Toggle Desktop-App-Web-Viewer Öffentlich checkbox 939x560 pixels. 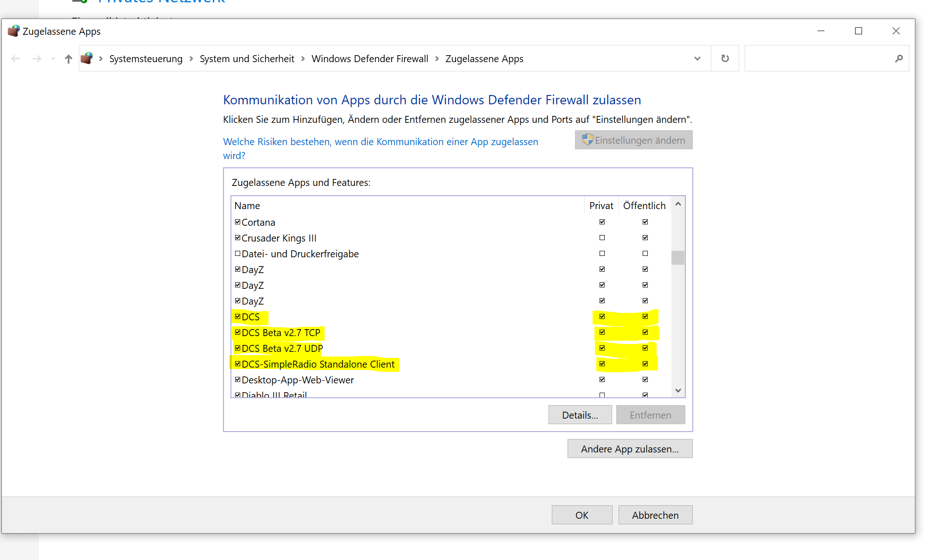point(645,380)
